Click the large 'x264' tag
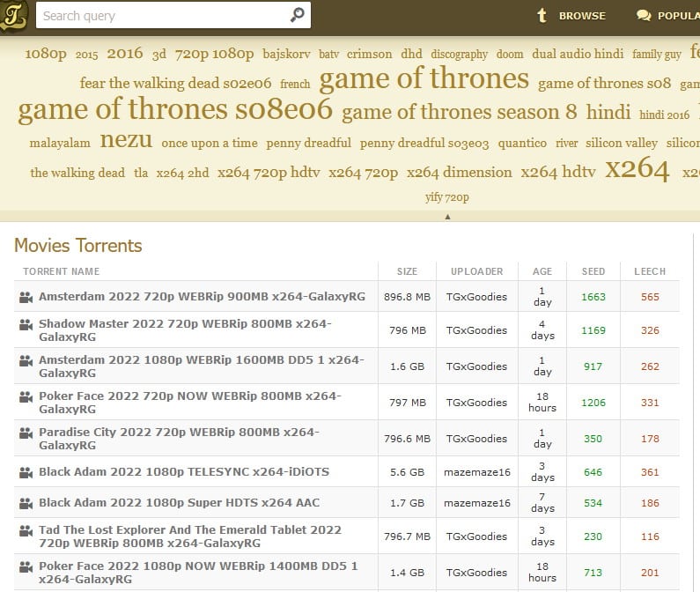The image size is (700, 592). [x=637, y=169]
